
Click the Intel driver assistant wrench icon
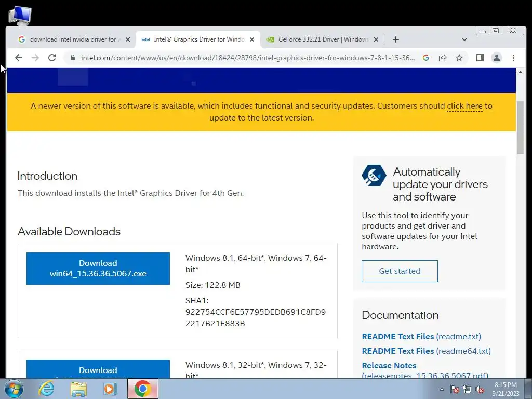(374, 176)
